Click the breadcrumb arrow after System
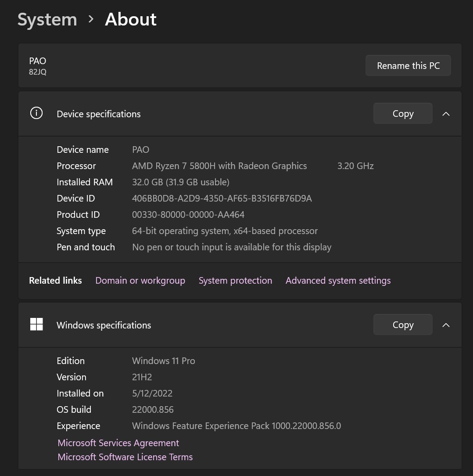473x476 pixels. point(91,19)
